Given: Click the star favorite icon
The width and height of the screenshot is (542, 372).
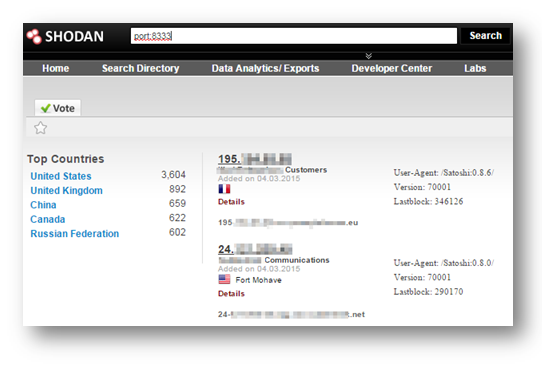Looking at the screenshot, I should [40, 128].
